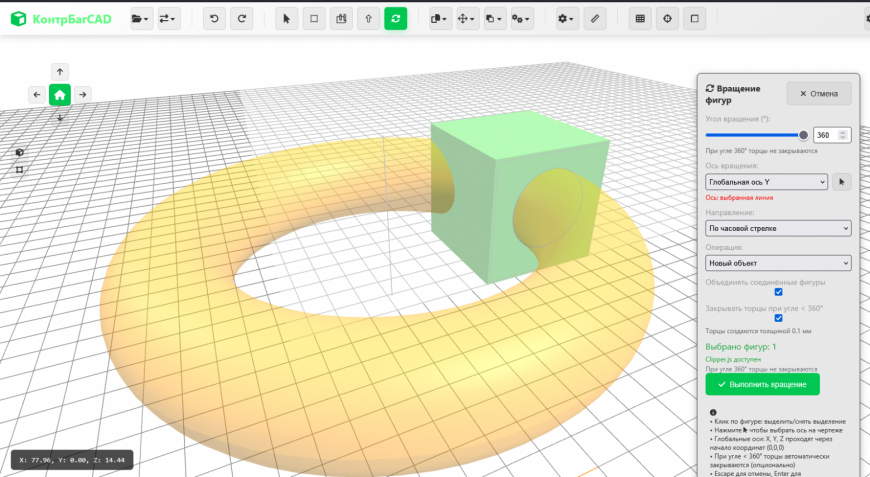
Task: Toggle Объединять соединённые фигуры checkbox
Action: (778, 292)
